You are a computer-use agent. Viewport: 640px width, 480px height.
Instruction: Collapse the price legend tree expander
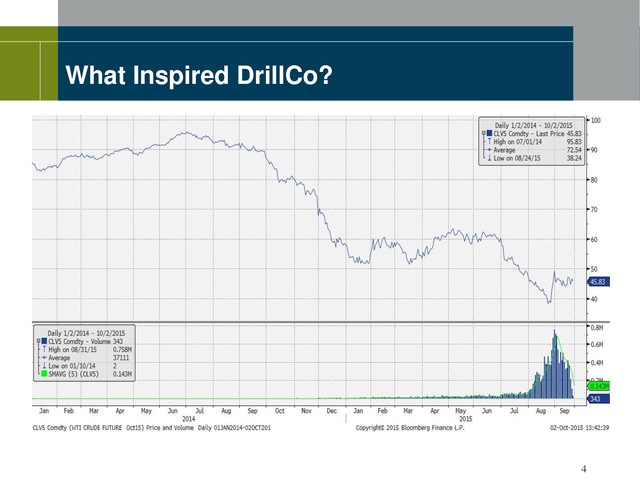click(x=484, y=133)
